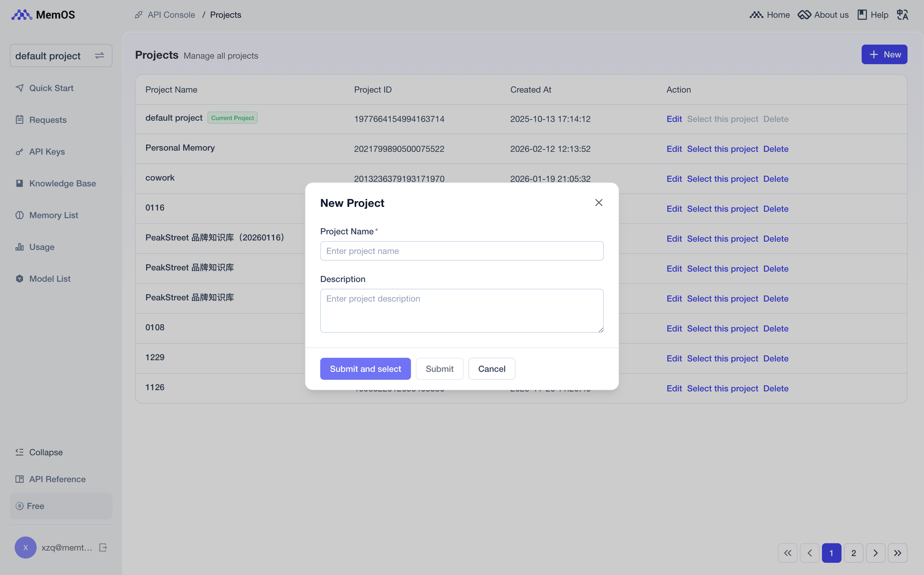The width and height of the screenshot is (924, 575).
Task: Click the MemOS logo icon
Action: click(22, 15)
